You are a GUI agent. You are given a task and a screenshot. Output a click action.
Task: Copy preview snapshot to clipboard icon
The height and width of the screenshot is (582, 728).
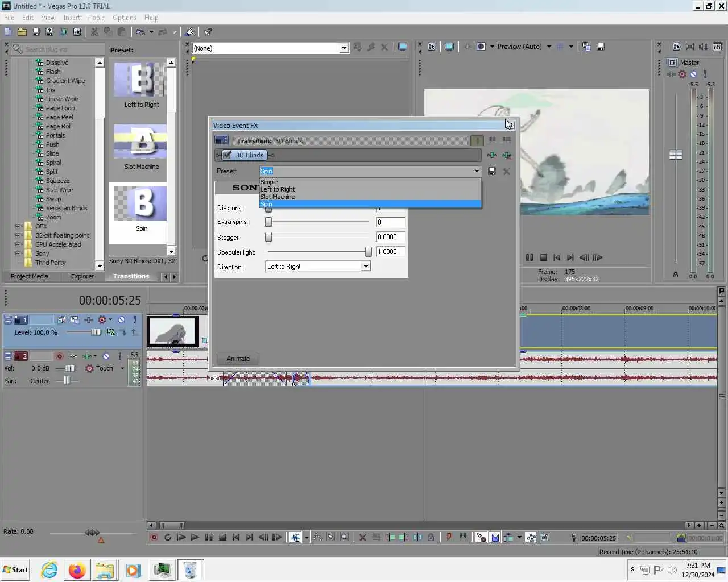(586, 47)
